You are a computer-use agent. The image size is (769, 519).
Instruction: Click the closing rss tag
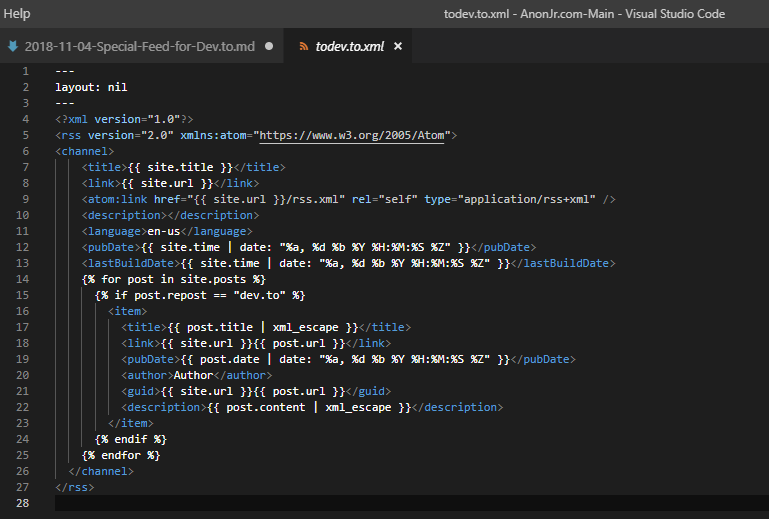(x=76, y=487)
